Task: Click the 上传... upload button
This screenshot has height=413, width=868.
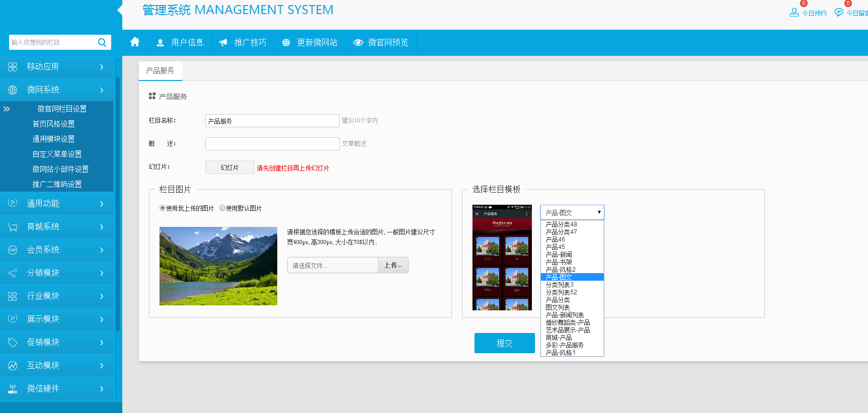Action: [x=393, y=265]
